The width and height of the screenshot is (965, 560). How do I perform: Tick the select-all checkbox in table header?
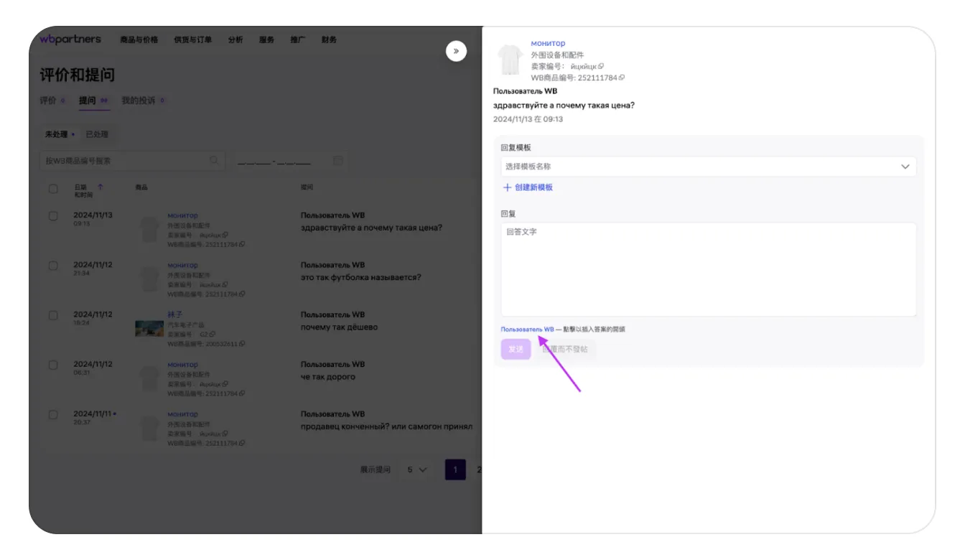point(53,189)
